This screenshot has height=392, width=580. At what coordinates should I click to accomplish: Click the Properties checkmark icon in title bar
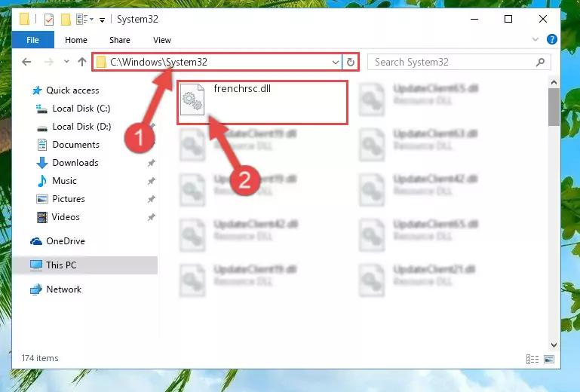tap(49, 20)
